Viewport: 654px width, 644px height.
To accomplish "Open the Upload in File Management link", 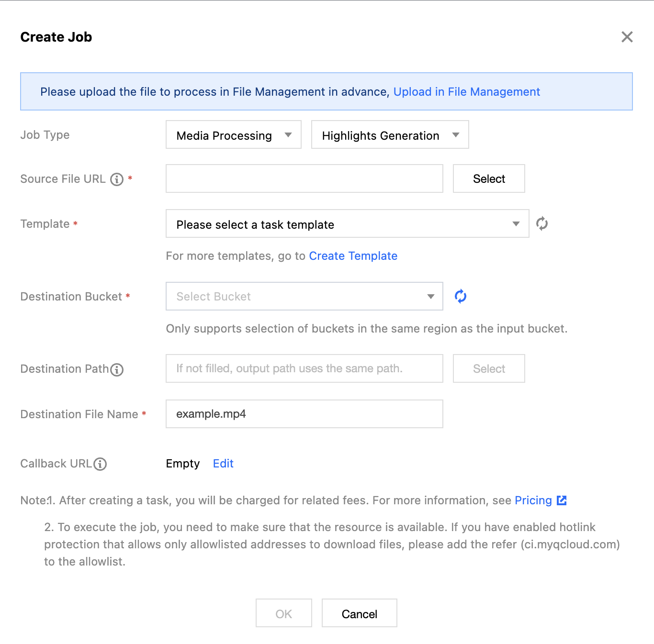I will point(466,92).
